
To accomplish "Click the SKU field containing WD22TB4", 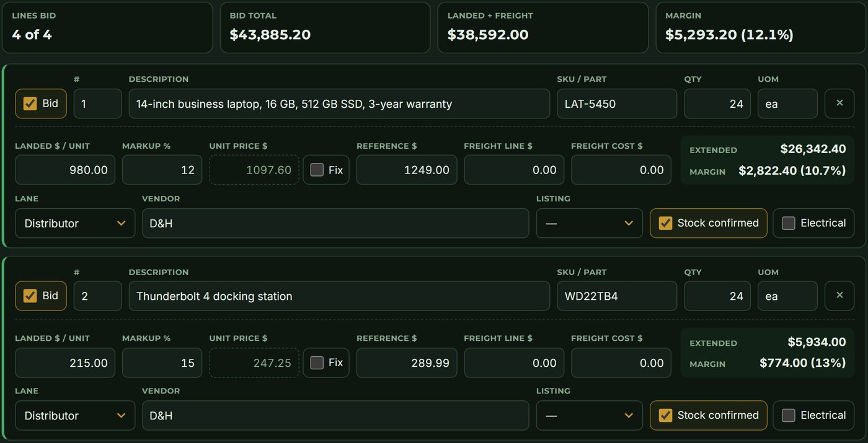I will click(617, 296).
